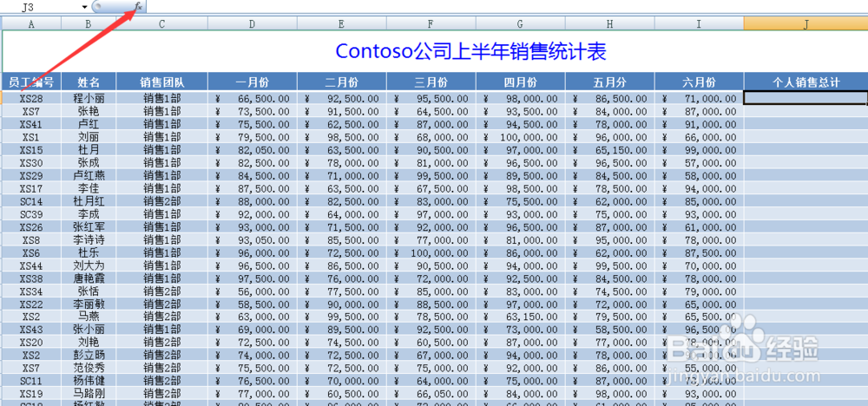
Task: Click name cell 李佳
Action: pyautogui.click(x=89, y=188)
